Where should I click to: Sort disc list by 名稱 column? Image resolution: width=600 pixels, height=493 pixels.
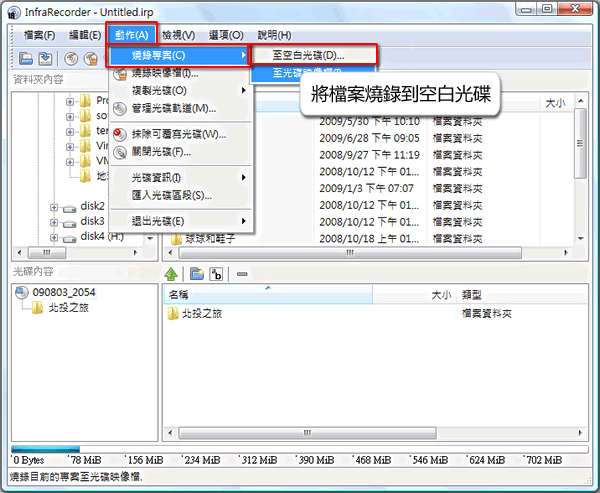click(268, 295)
